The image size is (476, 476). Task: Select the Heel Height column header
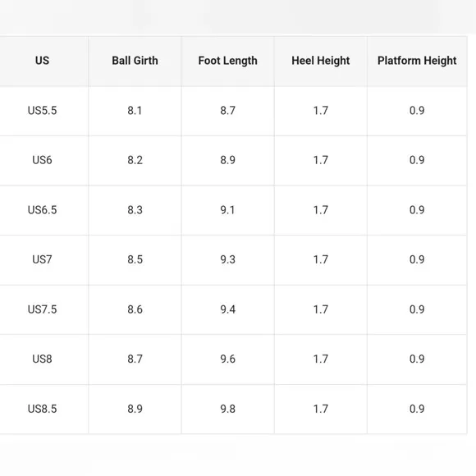(321, 61)
